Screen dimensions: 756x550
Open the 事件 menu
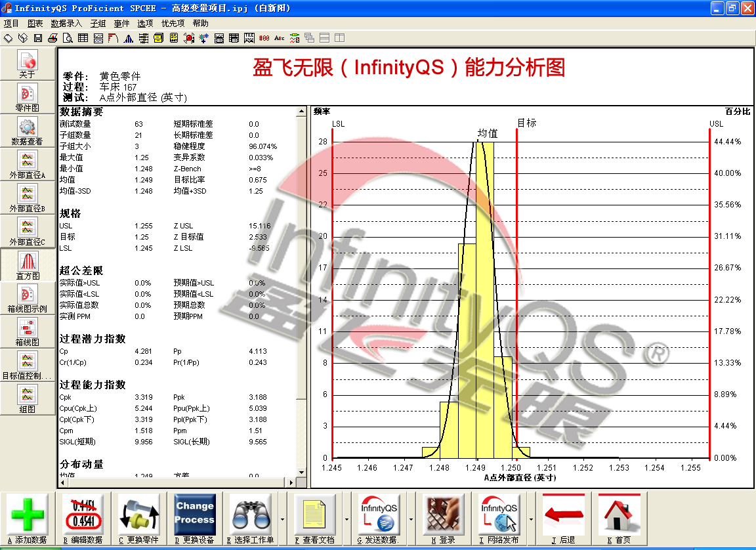[x=121, y=23]
